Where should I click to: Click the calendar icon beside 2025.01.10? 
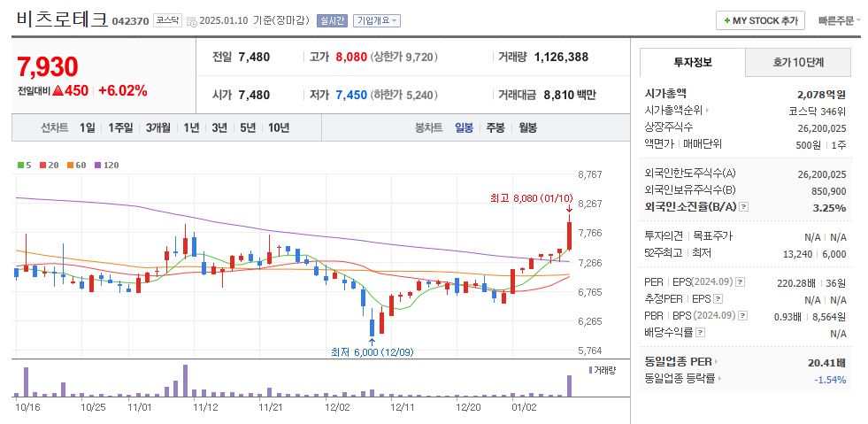click(191, 21)
